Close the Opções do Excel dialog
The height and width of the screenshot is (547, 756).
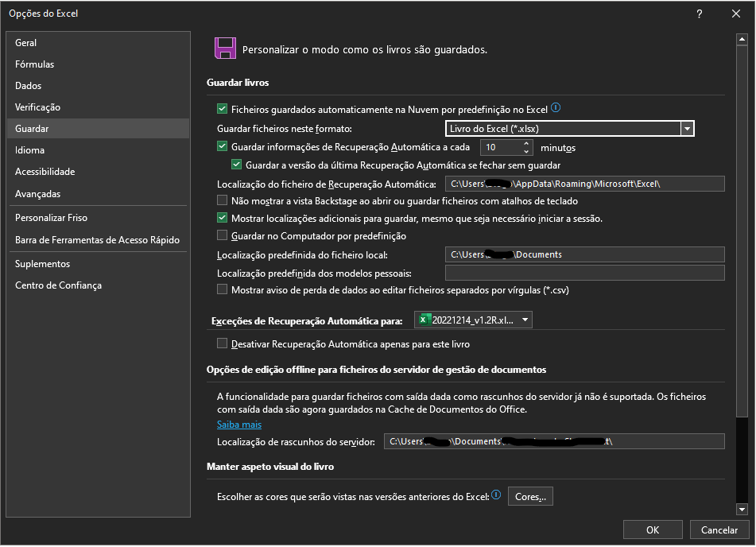[736, 14]
